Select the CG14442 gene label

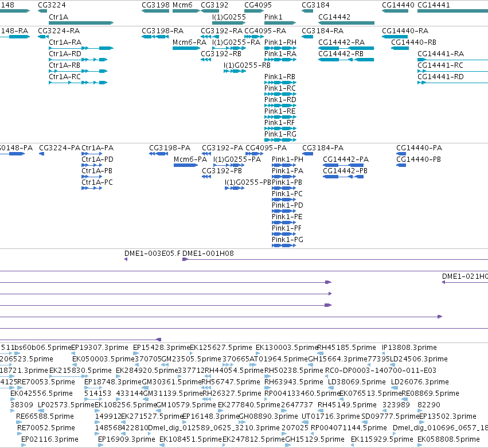click(x=334, y=17)
